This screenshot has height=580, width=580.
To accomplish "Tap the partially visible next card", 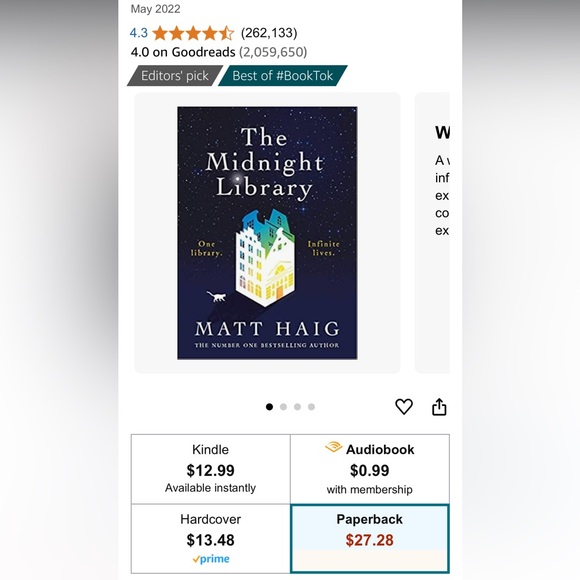I will pos(432,233).
